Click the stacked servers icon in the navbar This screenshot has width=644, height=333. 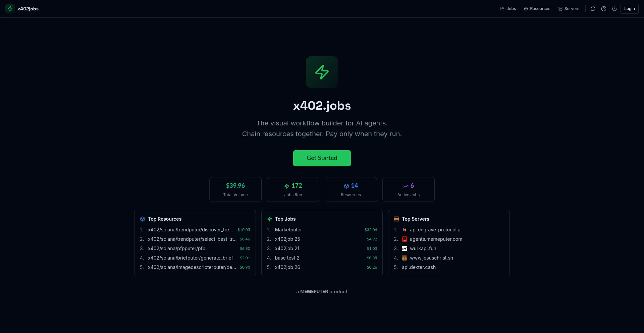[x=561, y=9]
